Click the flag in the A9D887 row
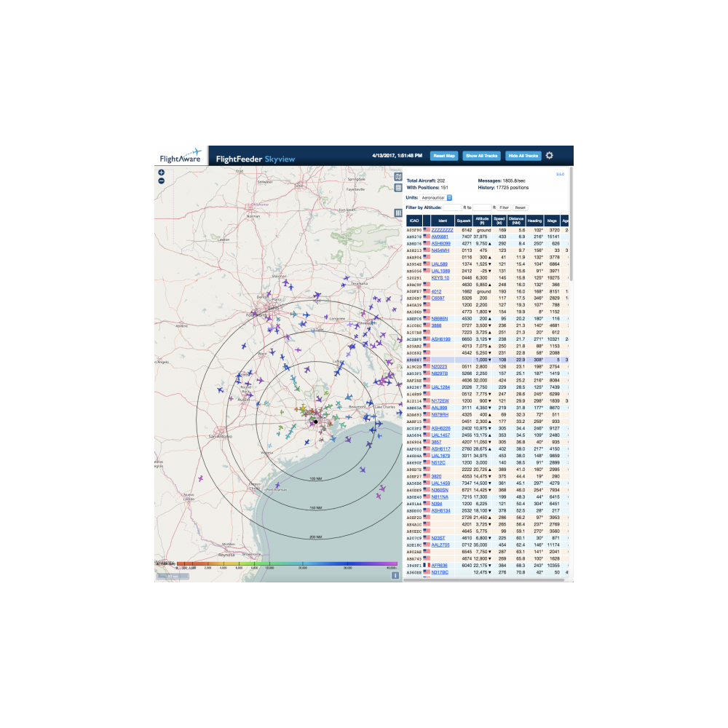 pyautogui.click(x=426, y=360)
